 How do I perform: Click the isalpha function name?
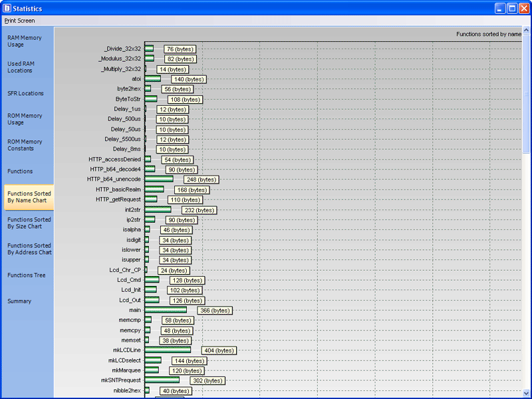tap(132, 229)
